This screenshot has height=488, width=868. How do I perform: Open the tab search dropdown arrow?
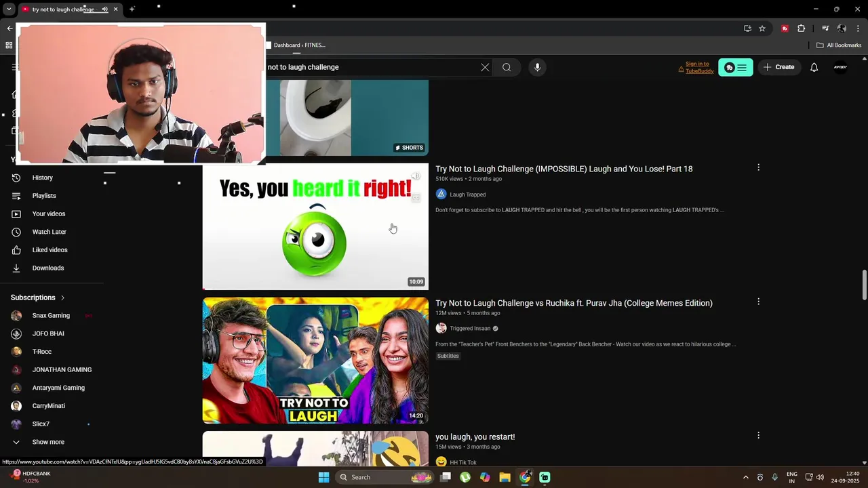pyautogui.click(x=9, y=9)
